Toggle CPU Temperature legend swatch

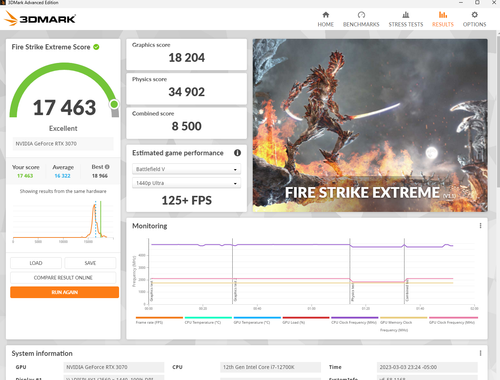click(x=208, y=318)
